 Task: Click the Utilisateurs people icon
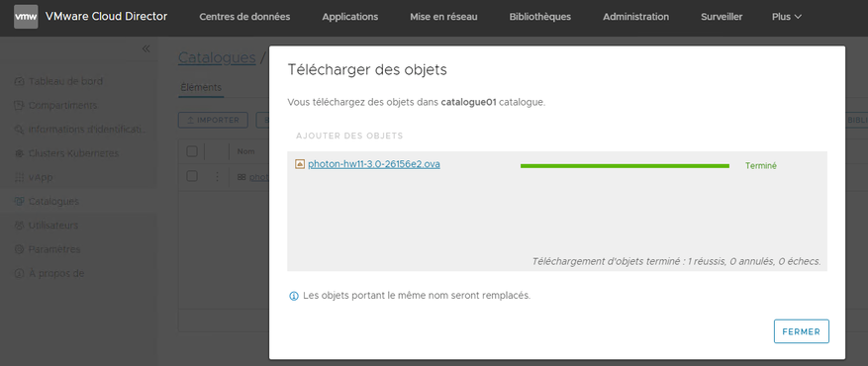pyautogui.click(x=19, y=226)
